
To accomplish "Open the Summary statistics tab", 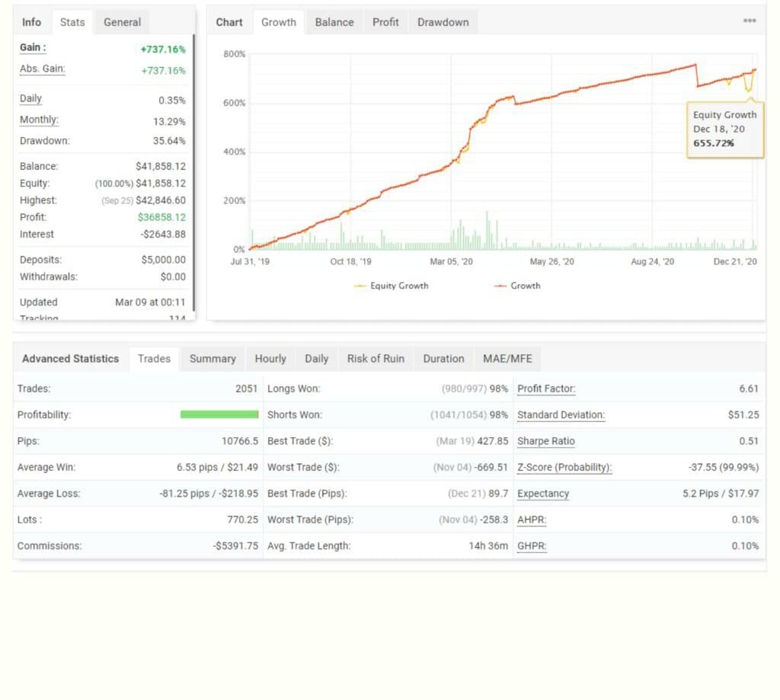I will 212,359.
